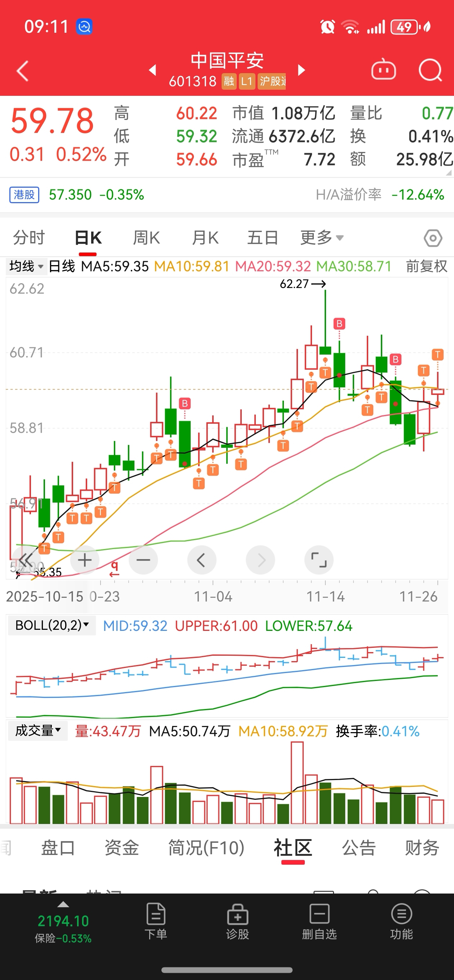Expand chart to fullscreen icon
454x980 pixels.
click(x=319, y=560)
